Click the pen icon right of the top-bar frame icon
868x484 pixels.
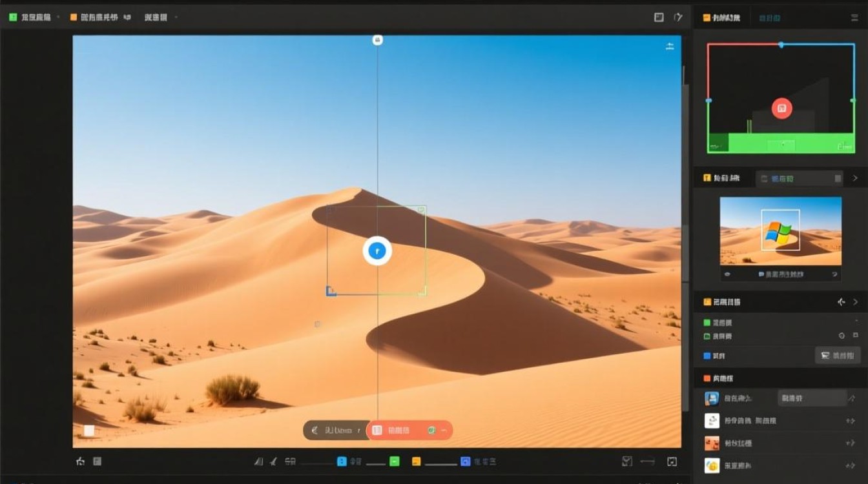click(x=678, y=17)
